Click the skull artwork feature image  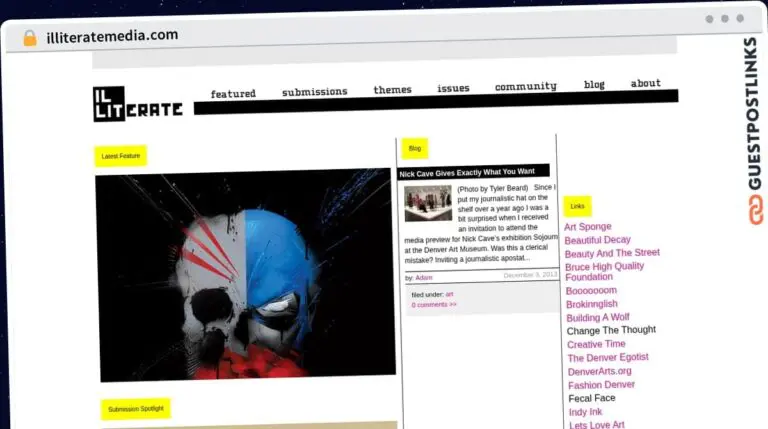[x=246, y=273]
